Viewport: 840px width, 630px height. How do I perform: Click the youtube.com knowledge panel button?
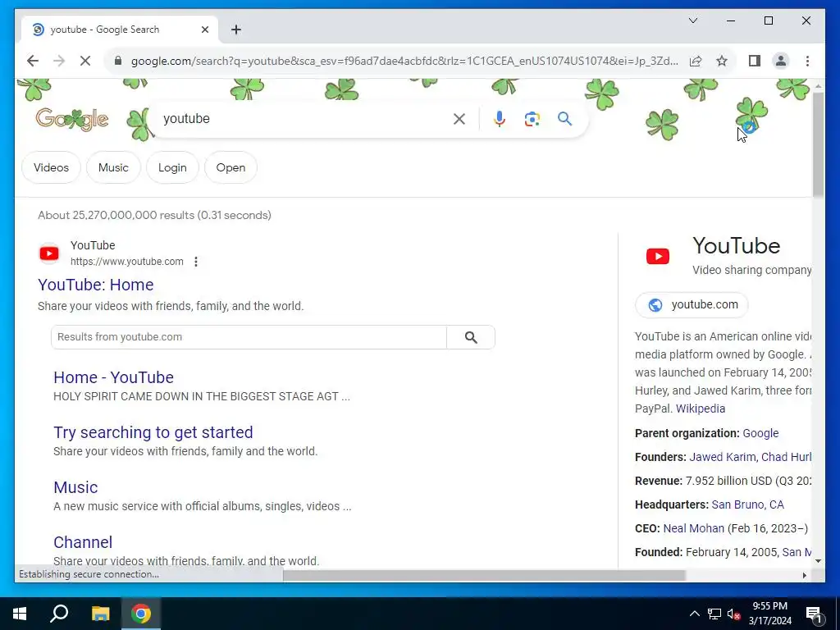692,305
